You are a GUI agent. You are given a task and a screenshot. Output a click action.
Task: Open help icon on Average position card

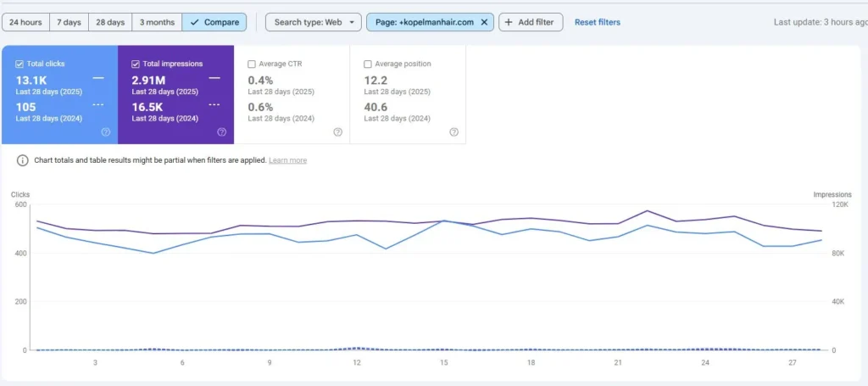coord(453,132)
